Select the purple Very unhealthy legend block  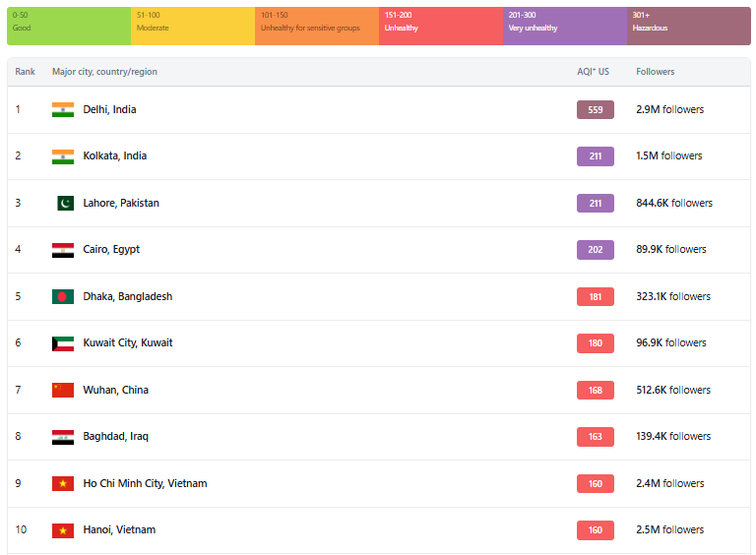pyautogui.click(x=565, y=26)
